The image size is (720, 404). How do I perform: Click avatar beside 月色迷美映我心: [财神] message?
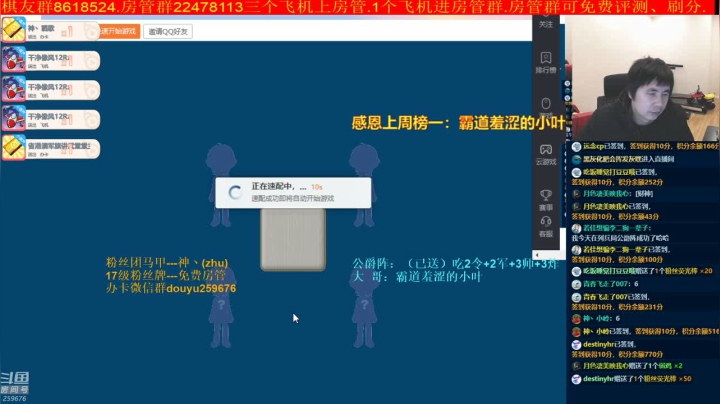(x=576, y=194)
